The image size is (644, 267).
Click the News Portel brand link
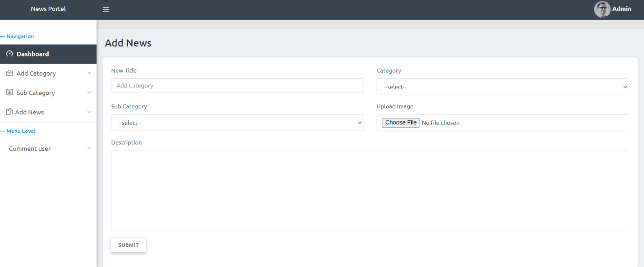pyautogui.click(x=48, y=9)
